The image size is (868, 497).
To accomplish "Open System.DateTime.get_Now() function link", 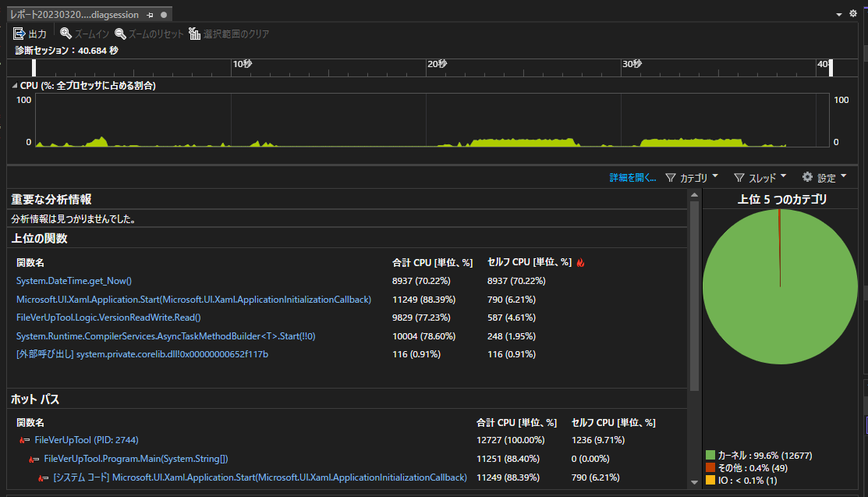I will (x=73, y=281).
